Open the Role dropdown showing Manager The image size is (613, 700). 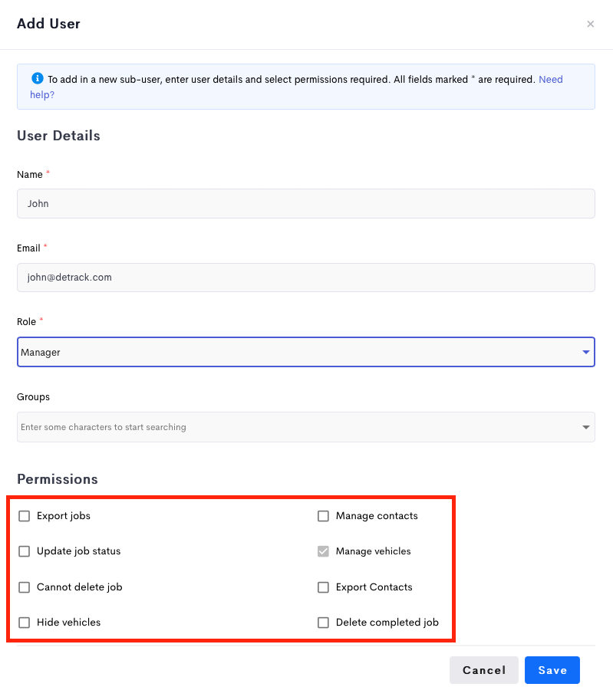point(306,352)
